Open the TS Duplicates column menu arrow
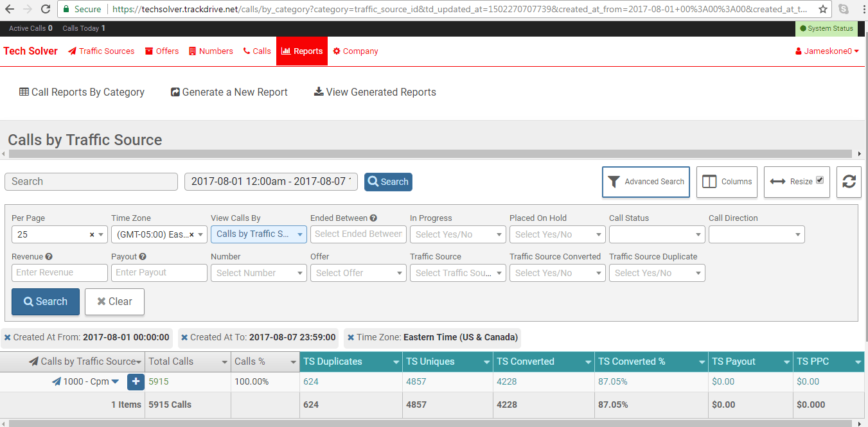The height and width of the screenshot is (427, 868). tap(396, 362)
